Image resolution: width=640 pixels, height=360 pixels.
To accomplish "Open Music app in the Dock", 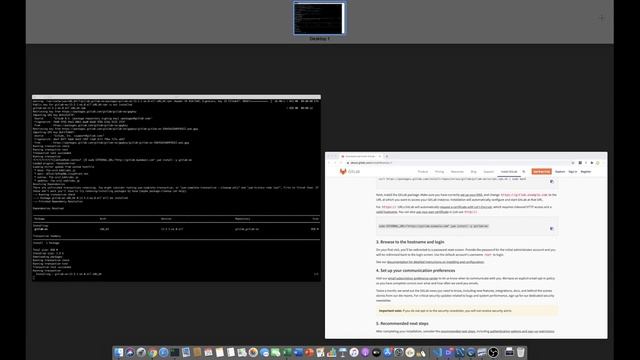I will pyautogui.click(x=353, y=353).
